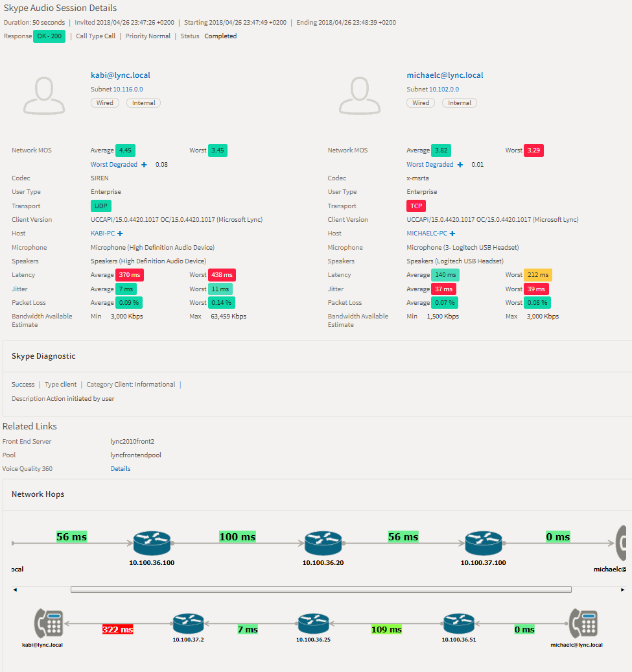Click router icon 10.100.37.100

[x=484, y=543]
